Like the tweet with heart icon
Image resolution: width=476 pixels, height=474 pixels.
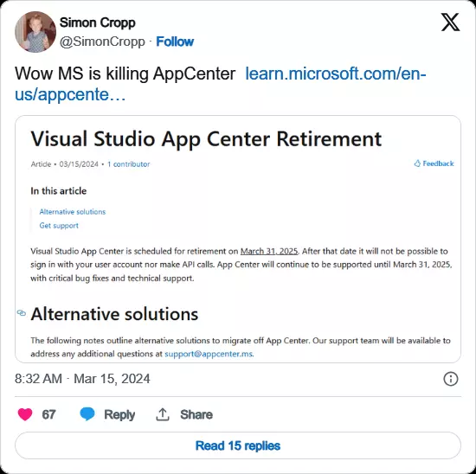(x=25, y=414)
